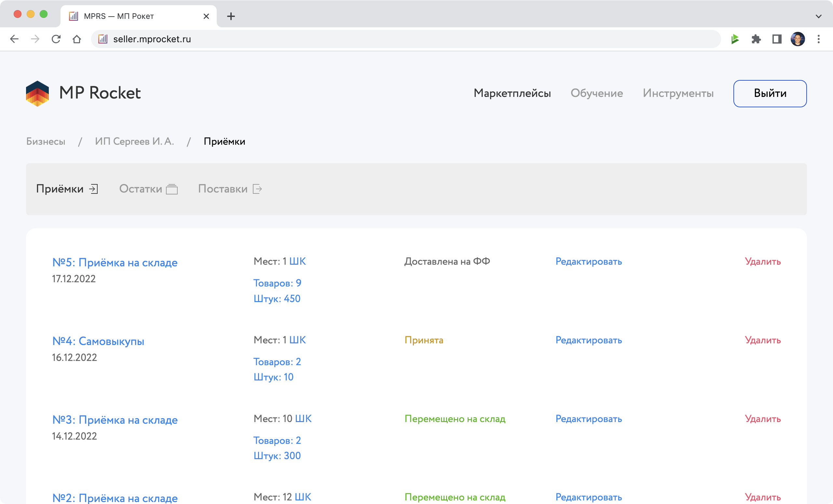Open browser extensions puzzle icon
This screenshot has width=833, height=504.
point(756,39)
